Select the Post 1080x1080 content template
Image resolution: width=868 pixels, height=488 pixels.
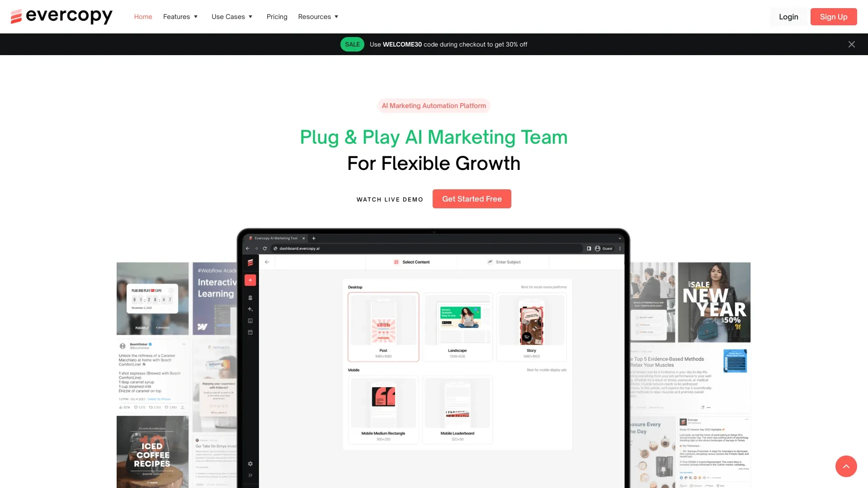(383, 327)
